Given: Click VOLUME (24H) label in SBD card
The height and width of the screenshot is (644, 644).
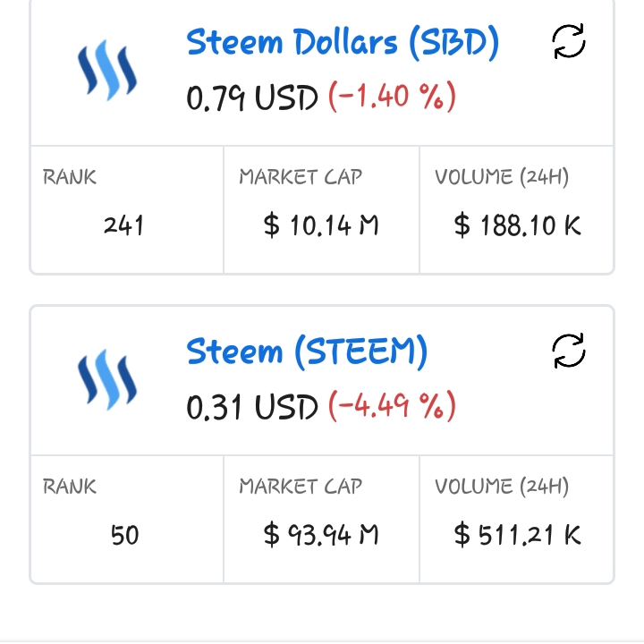Looking at the screenshot, I should (502, 177).
